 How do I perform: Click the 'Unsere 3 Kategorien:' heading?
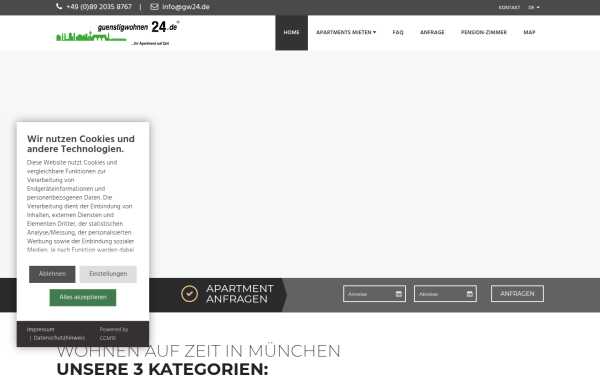[x=162, y=368]
